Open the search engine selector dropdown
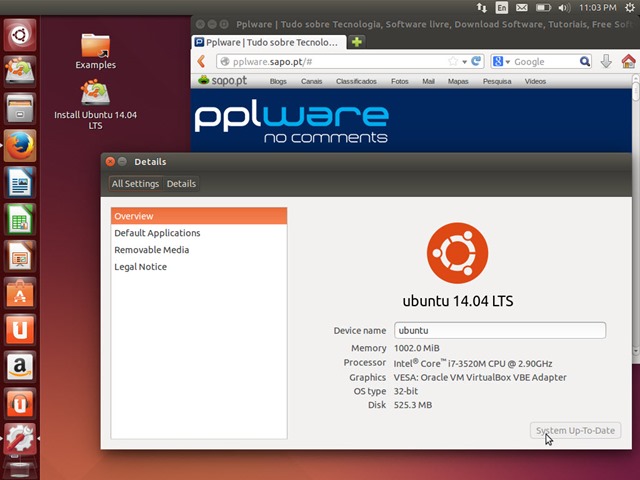Image resolution: width=640 pixels, height=480 pixels. 501,62
